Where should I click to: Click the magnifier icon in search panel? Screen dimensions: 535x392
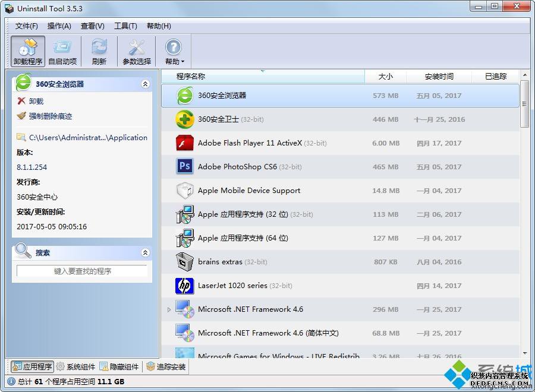point(23,251)
